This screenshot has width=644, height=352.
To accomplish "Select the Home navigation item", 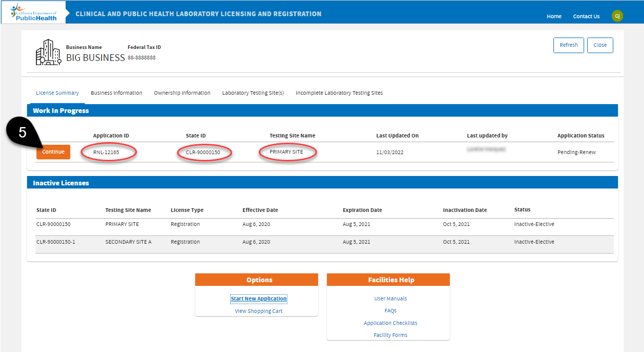I will [554, 16].
